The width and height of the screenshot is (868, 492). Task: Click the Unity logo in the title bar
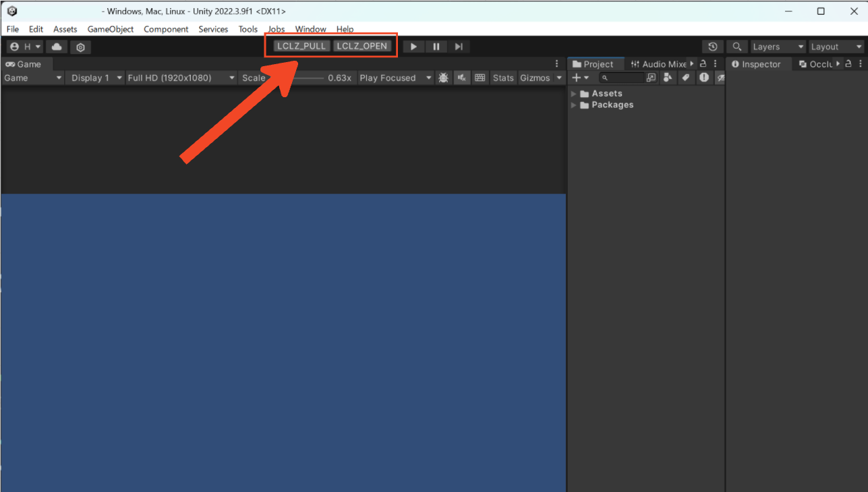click(x=12, y=11)
